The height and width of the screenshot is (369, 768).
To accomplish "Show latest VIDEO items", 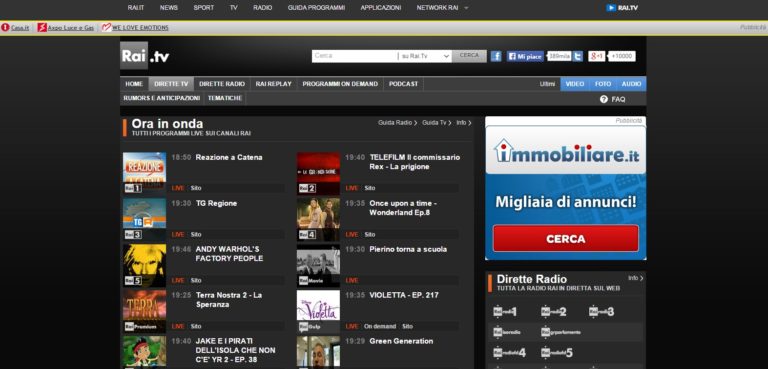I will coord(575,84).
